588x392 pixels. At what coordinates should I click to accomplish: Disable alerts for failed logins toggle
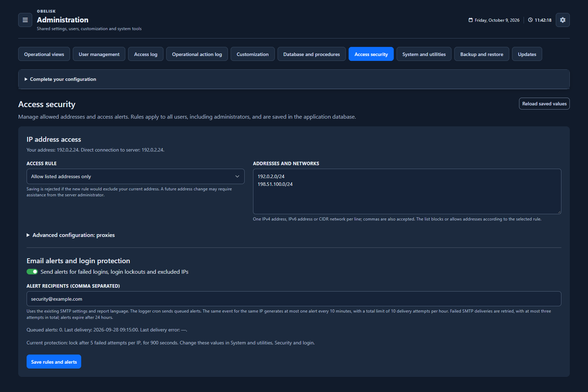[32, 272]
